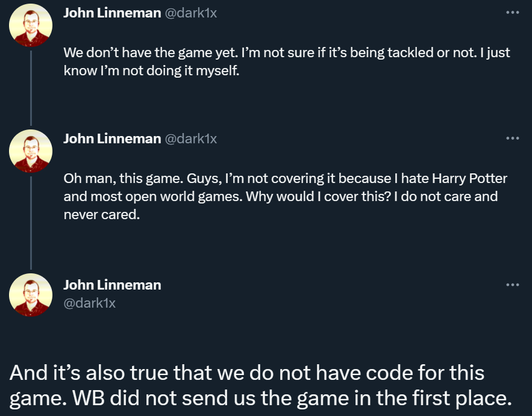Click the @dark1x handle on the second tweet
Viewport: 532px width, 416px height.
pyautogui.click(x=190, y=138)
